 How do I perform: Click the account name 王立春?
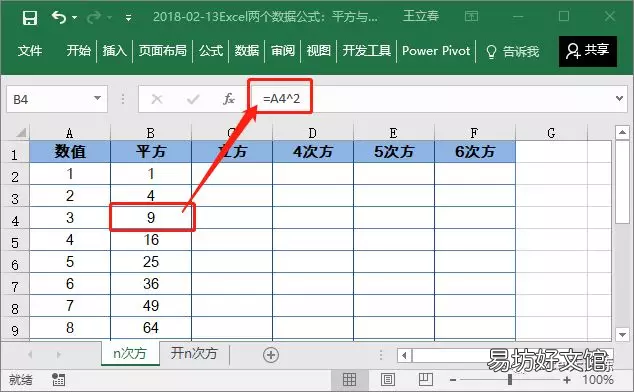click(421, 16)
